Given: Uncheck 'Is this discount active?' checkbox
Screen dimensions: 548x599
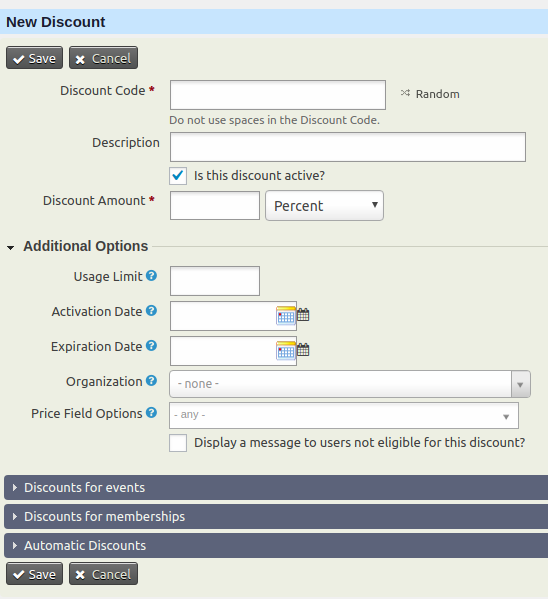Looking at the screenshot, I should (x=178, y=176).
